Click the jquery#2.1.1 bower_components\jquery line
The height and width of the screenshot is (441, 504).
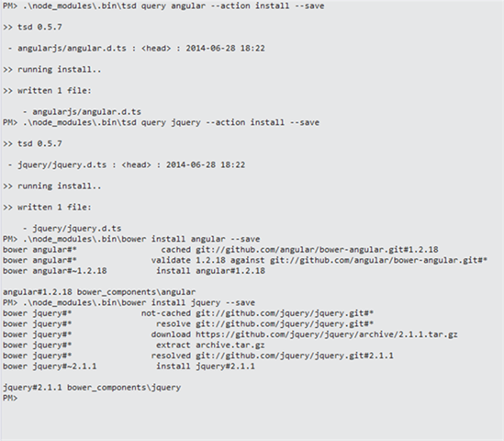[x=92, y=388]
